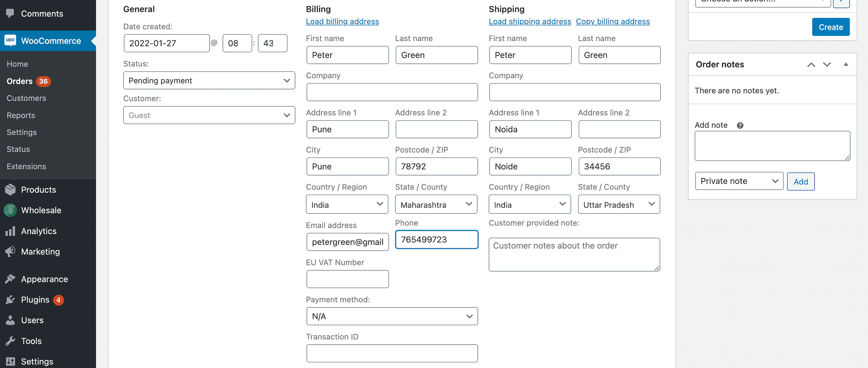This screenshot has height=368, width=868.
Task: Click the Add note help question icon
Action: (x=740, y=125)
